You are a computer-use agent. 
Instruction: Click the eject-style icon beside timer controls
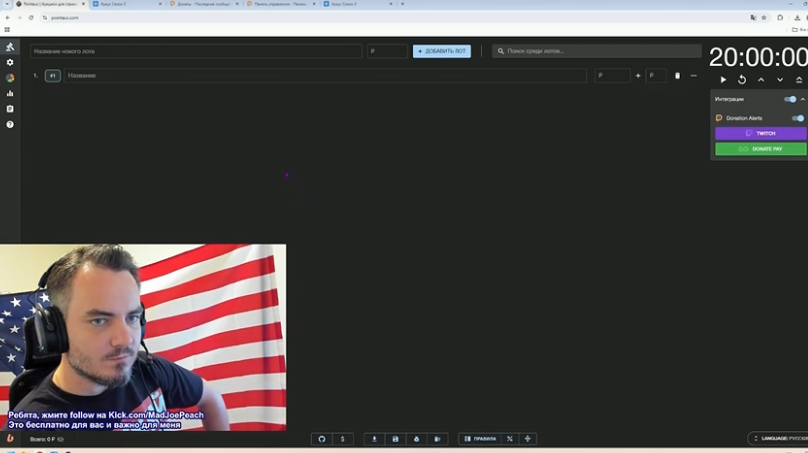(799, 80)
